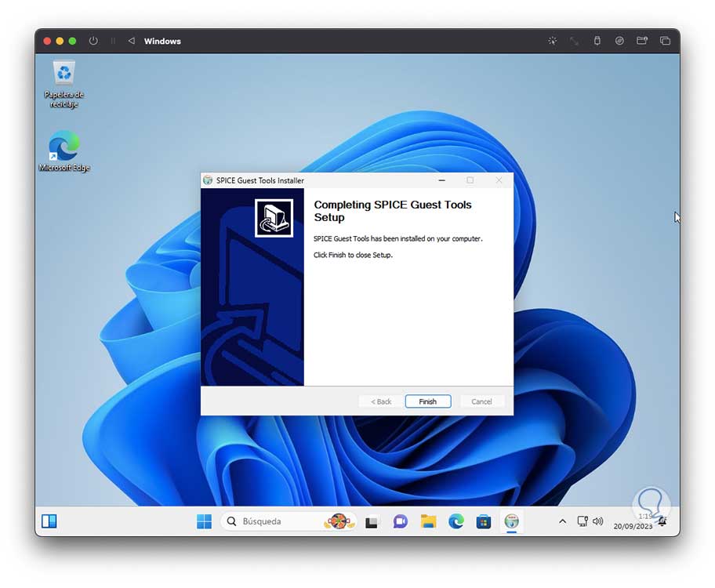
Task: Click the Windows title in the UTM toolbar
Action: click(162, 41)
